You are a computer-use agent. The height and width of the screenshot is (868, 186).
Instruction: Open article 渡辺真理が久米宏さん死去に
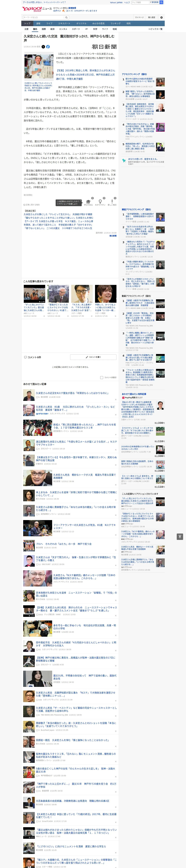click(76, 443)
